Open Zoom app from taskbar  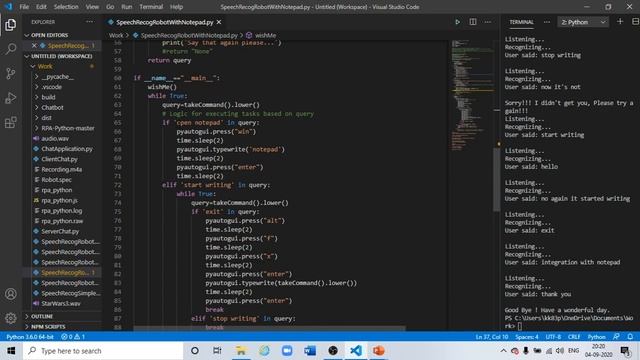pyautogui.click(x=287, y=351)
